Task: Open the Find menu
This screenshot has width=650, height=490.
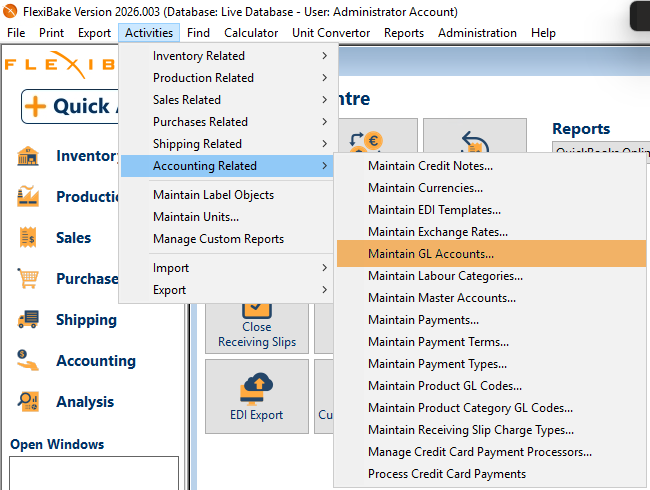Action: 198,33
